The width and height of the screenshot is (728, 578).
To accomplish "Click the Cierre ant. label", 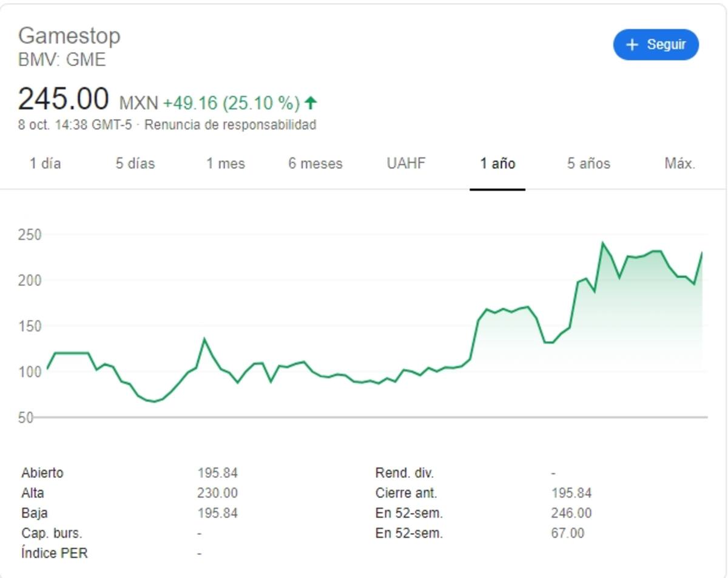I will pyautogui.click(x=406, y=493).
